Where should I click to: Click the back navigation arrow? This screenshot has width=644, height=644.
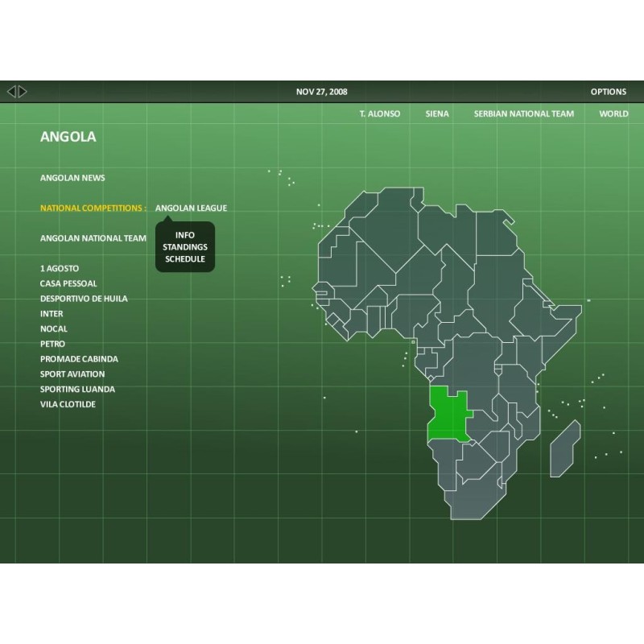pyautogui.click(x=11, y=92)
